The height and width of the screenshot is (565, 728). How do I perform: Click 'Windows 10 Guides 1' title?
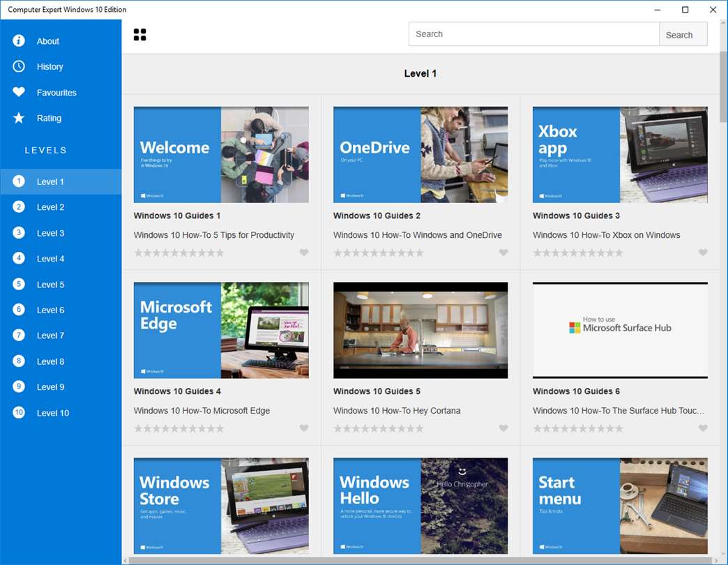point(177,216)
